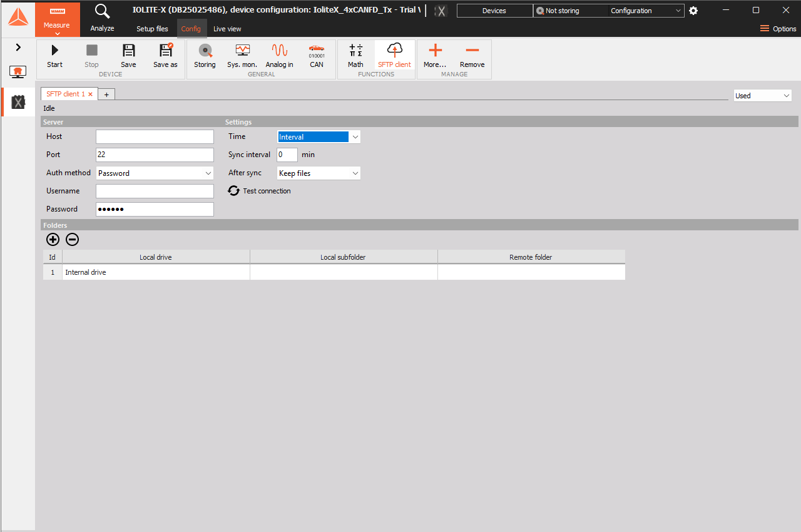Click the Password field

(155, 210)
